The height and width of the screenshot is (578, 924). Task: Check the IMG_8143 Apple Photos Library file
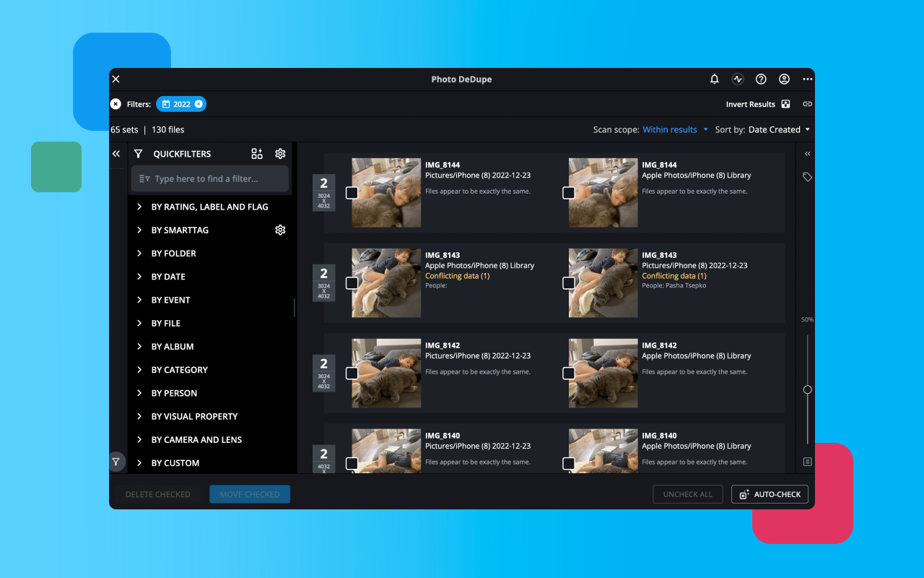coord(352,283)
